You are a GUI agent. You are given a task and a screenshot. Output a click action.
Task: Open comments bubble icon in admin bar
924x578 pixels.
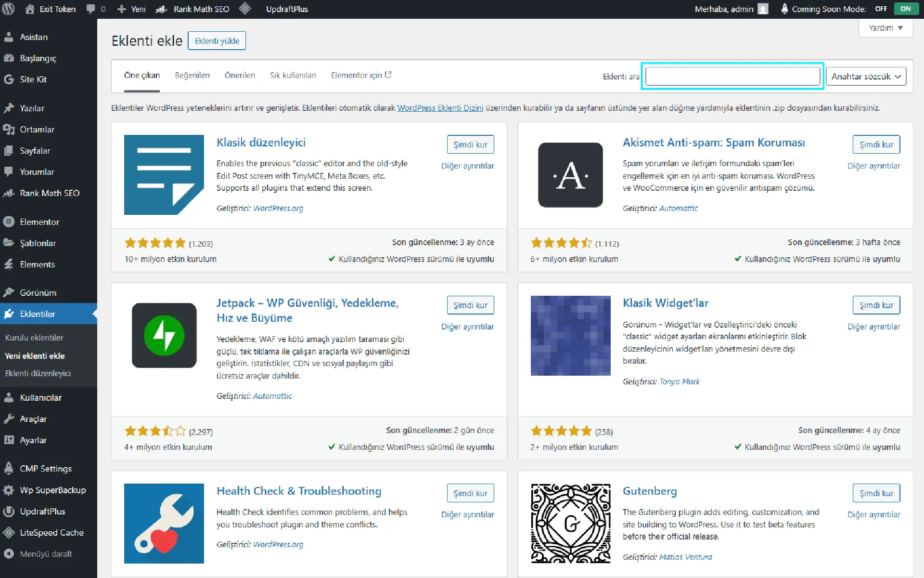[x=90, y=9]
